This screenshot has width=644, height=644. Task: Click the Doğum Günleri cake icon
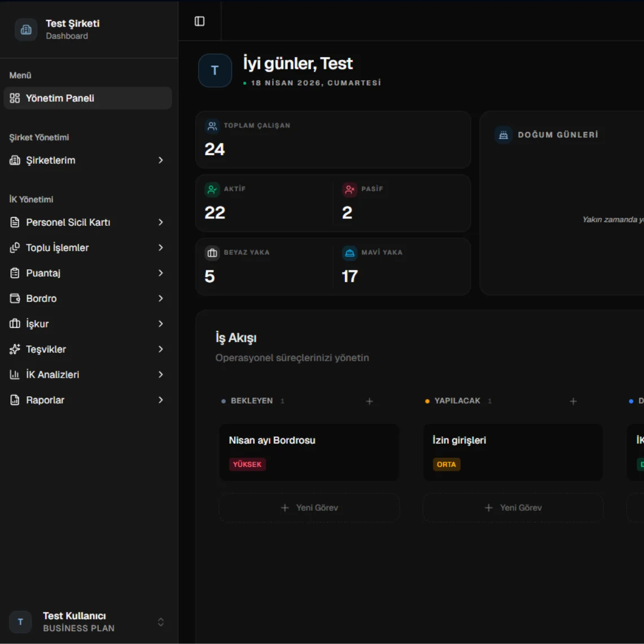tap(503, 135)
